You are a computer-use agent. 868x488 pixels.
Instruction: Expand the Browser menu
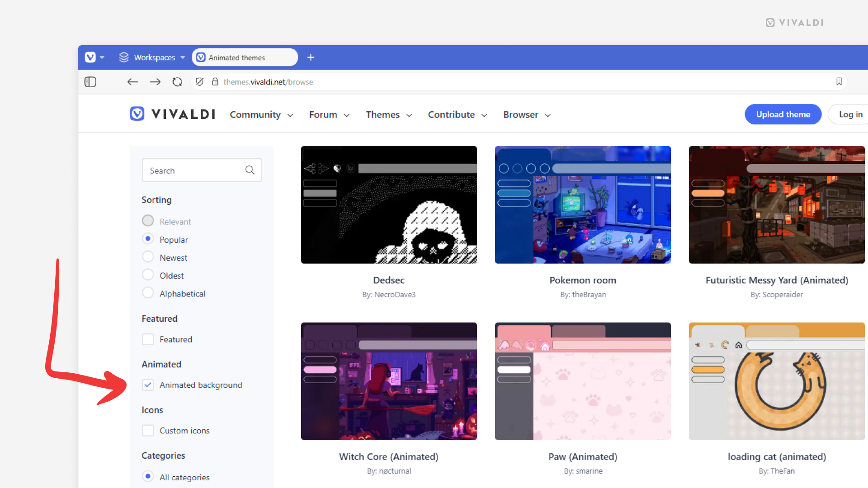[527, 115]
